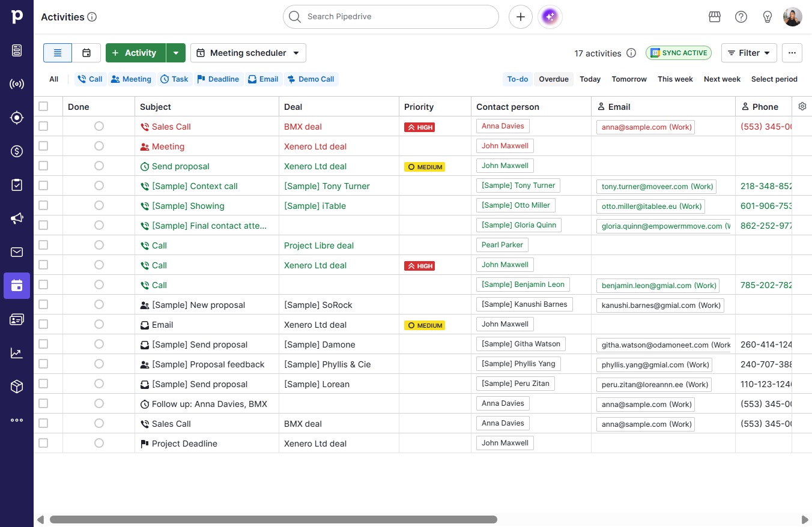812x527 pixels.
Task: Add a new Activity
Action: pos(136,53)
